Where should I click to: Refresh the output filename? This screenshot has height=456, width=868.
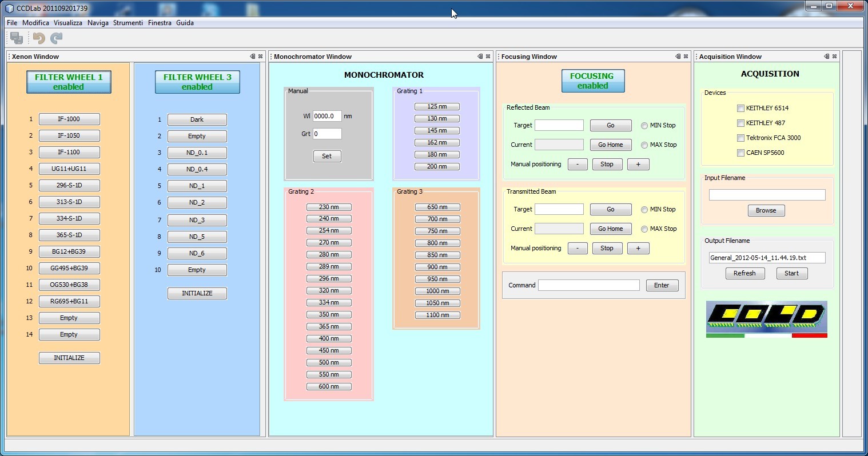click(x=744, y=273)
